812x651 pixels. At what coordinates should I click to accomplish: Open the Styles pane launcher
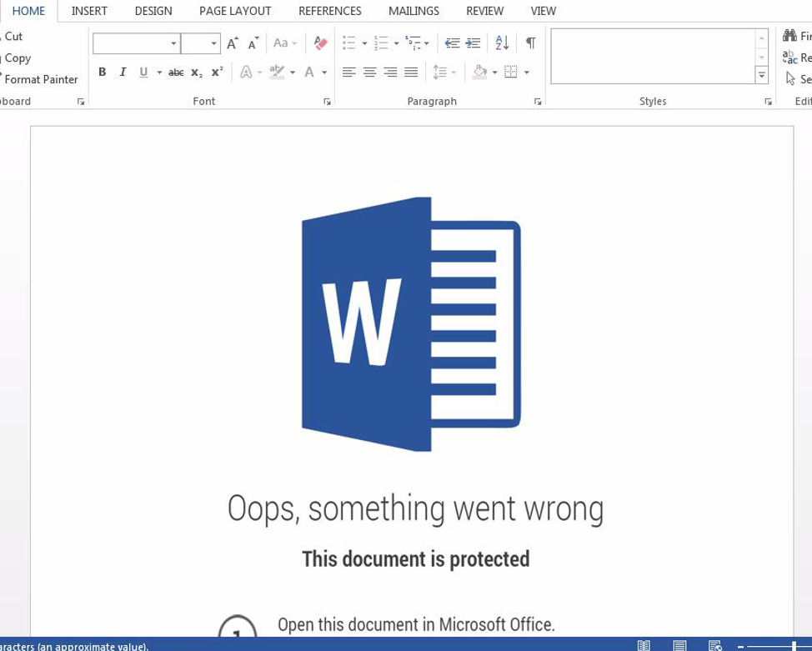pos(768,102)
